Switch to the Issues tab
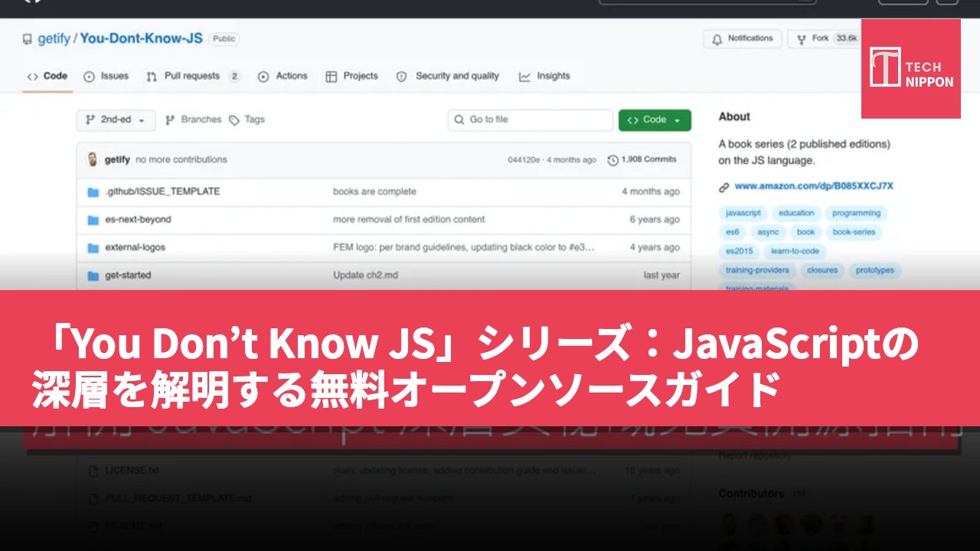The width and height of the screenshot is (980, 551). (x=106, y=77)
